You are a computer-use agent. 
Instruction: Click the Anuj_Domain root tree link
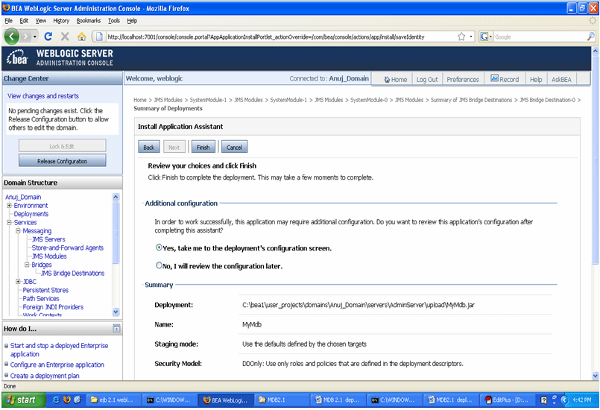pyautogui.click(x=23, y=197)
